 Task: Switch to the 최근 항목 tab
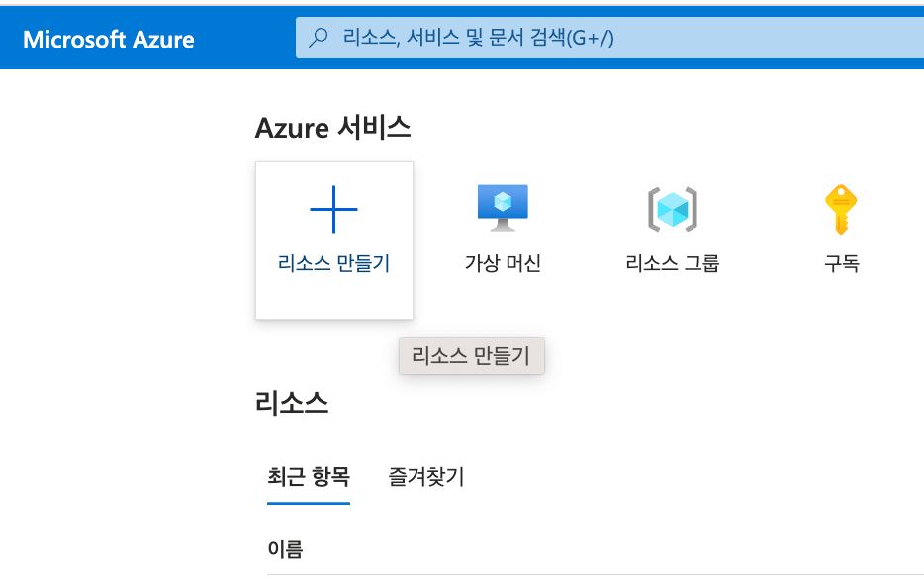tap(309, 477)
